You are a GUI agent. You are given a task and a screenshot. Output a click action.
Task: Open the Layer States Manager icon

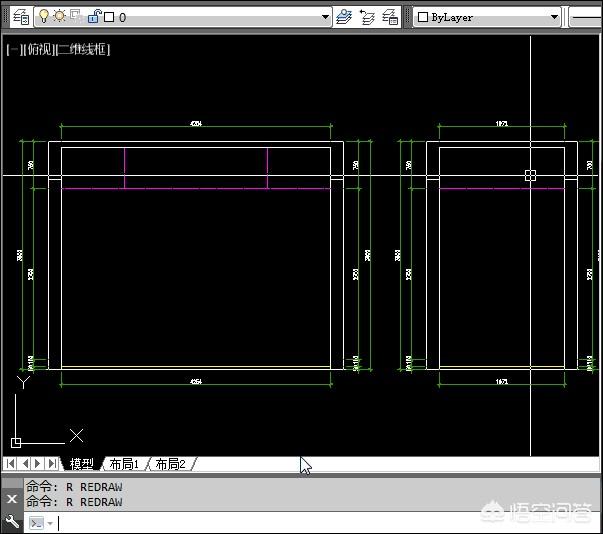pyautogui.click(x=391, y=17)
